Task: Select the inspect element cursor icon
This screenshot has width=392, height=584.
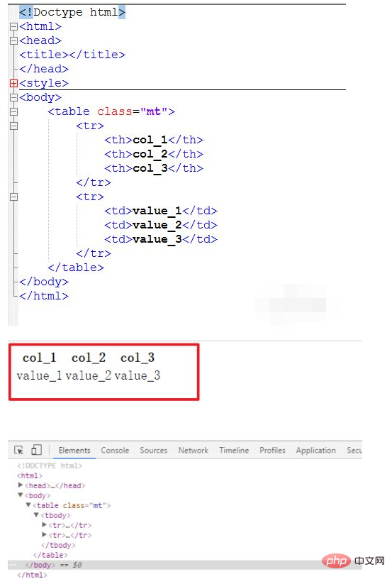Action: click(18, 451)
